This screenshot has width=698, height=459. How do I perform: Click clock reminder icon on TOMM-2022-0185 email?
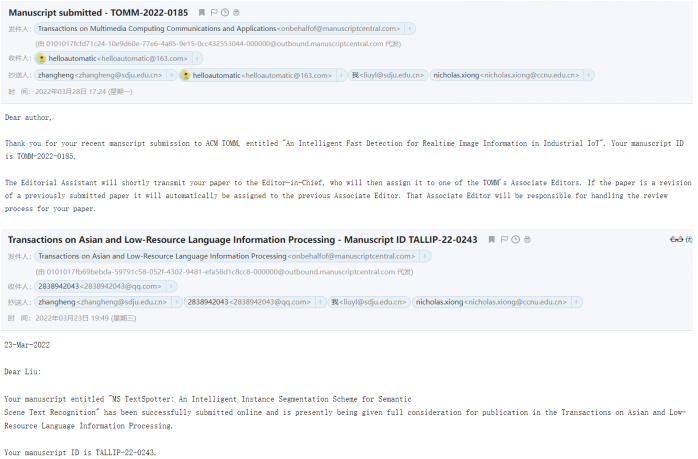click(x=224, y=13)
